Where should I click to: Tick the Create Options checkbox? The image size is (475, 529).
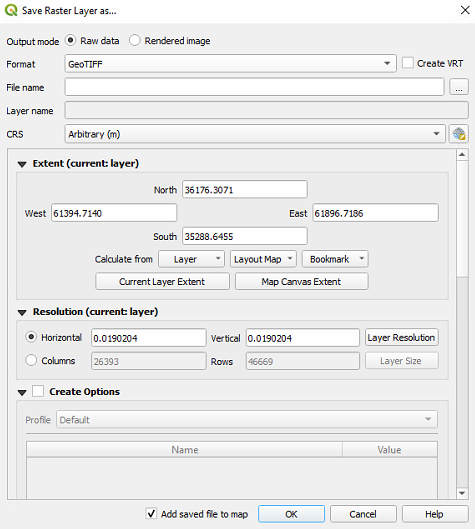click(38, 391)
